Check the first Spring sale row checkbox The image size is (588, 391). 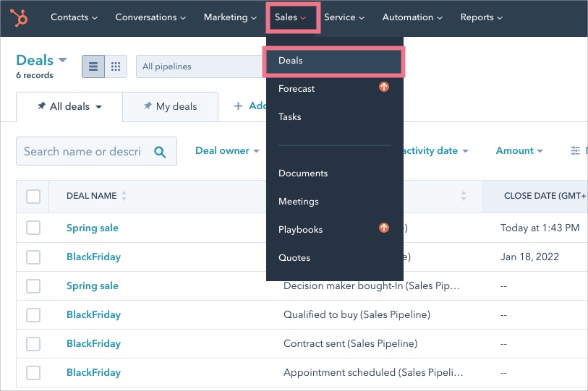coord(33,228)
